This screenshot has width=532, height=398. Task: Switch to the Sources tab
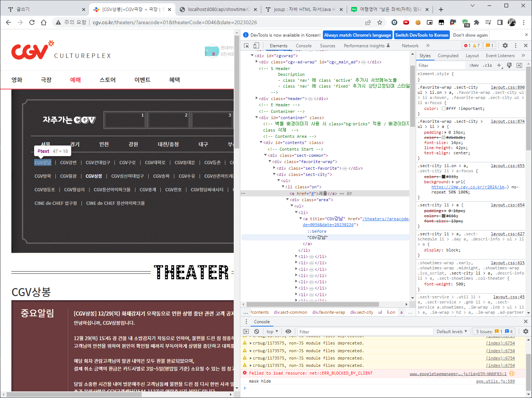point(328,46)
